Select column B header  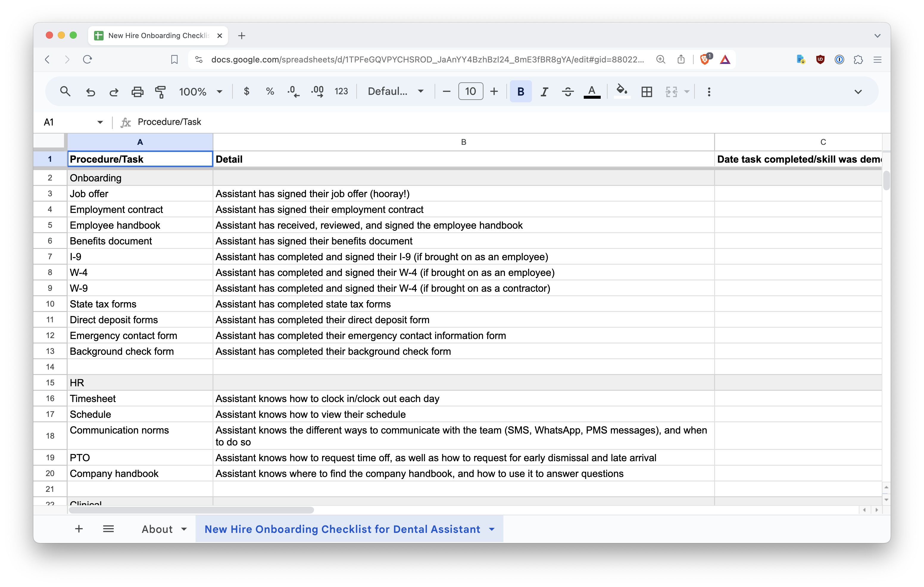463,142
